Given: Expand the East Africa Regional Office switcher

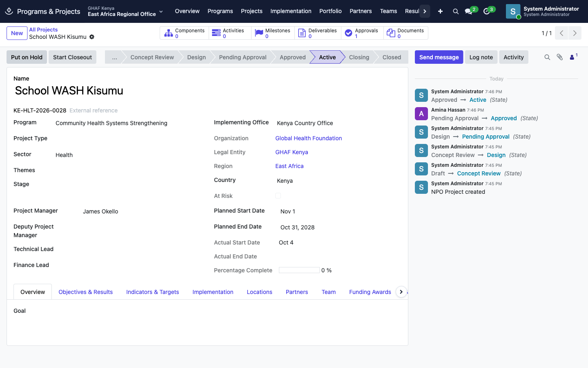Looking at the screenshot, I should (x=125, y=11).
